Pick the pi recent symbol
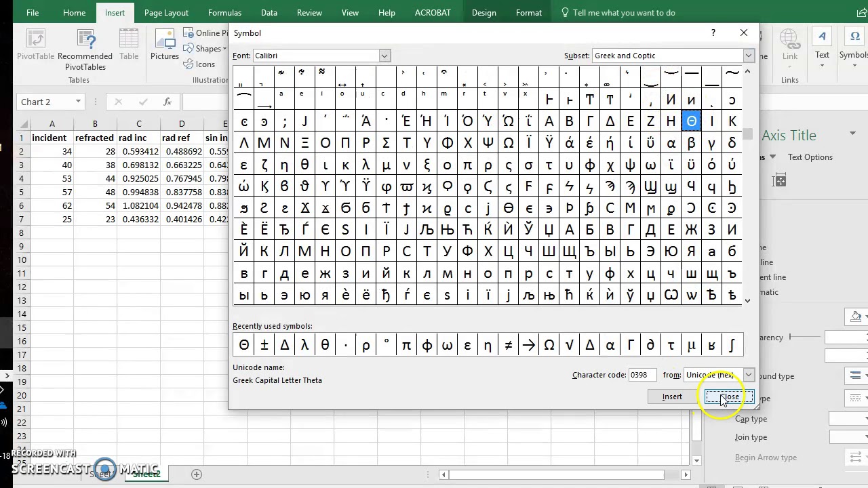 [406, 345]
